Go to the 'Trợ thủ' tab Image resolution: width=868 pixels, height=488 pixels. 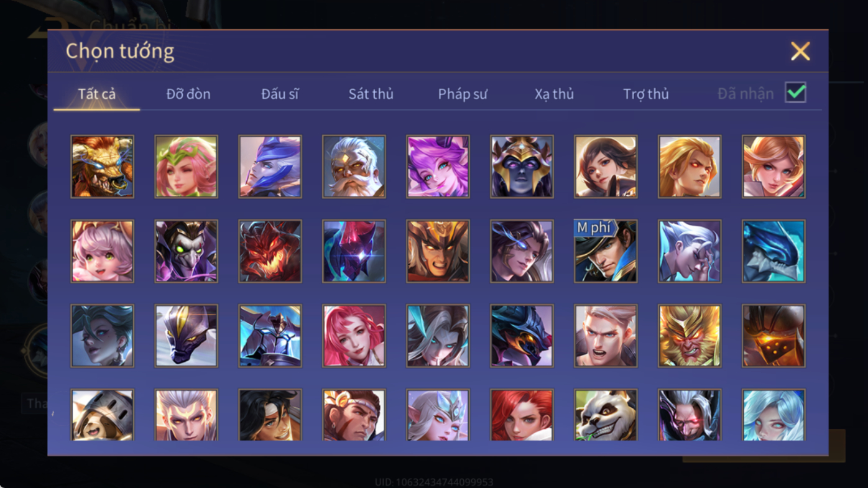tap(646, 94)
